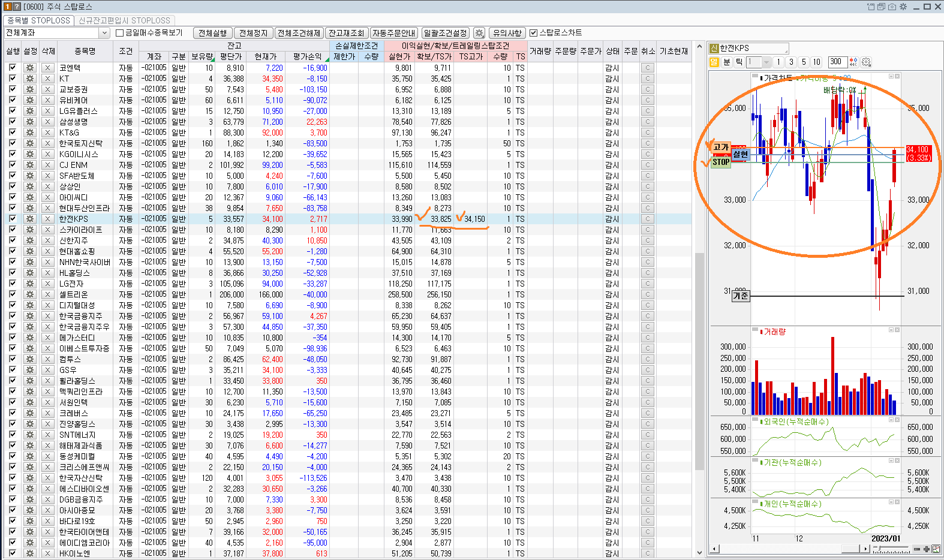Toggle execution checkbox for 메가스터디

click(13, 338)
